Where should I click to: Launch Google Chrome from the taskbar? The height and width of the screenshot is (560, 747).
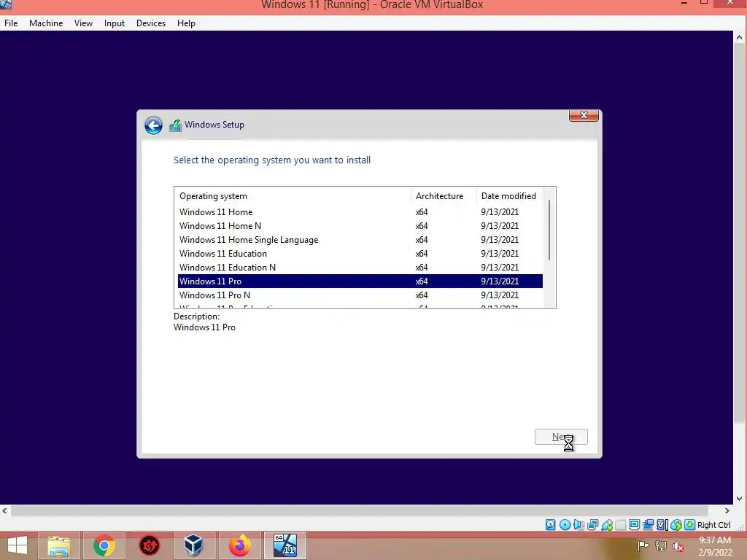click(x=104, y=545)
